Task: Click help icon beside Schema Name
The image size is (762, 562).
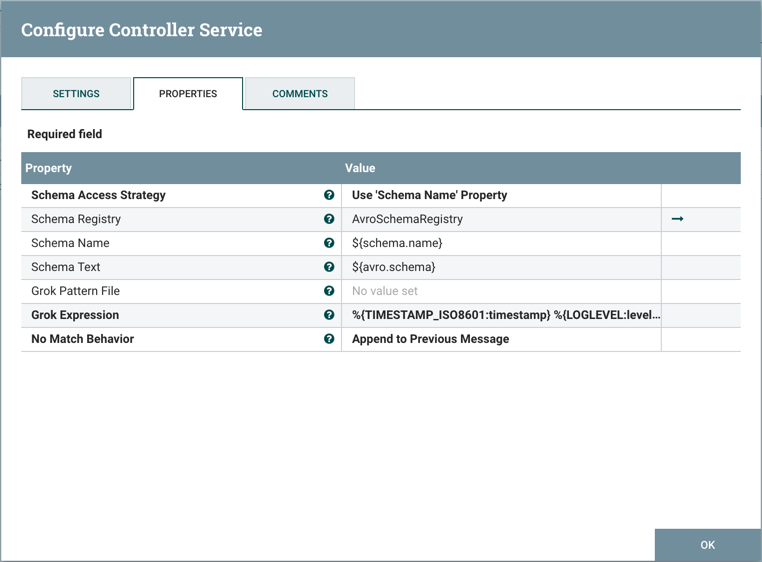Action: [329, 243]
